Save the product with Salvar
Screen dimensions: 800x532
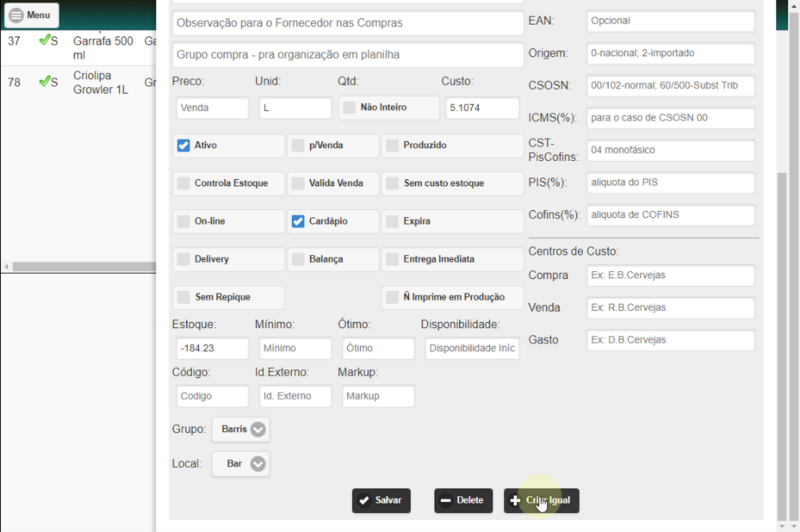[x=381, y=500]
